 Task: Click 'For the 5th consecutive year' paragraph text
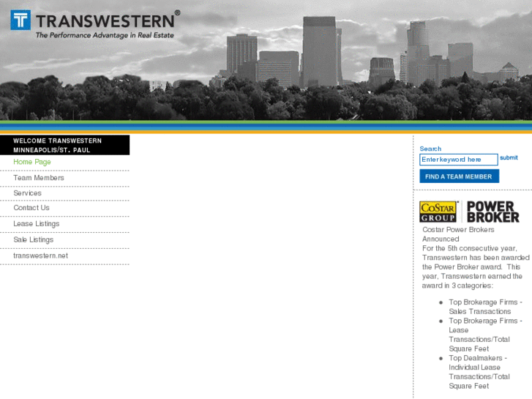pyautogui.click(x=476, y=267)
